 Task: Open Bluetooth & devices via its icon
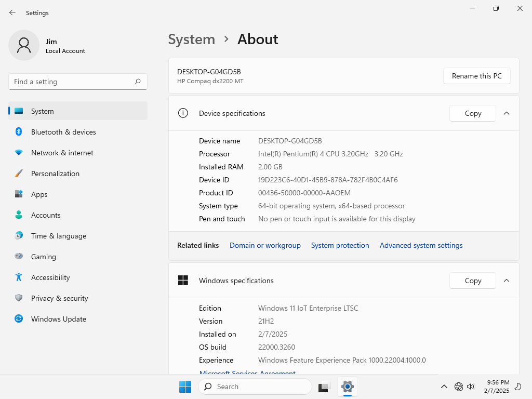(19, 131)
